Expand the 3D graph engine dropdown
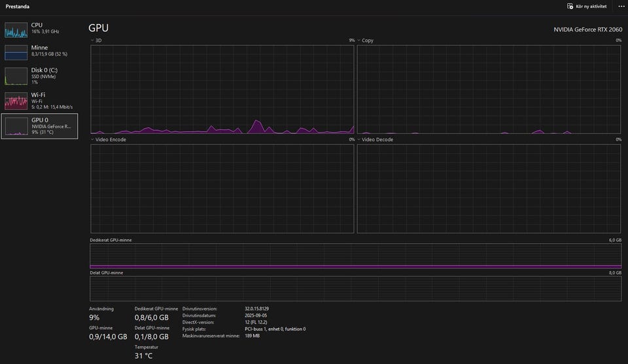This screenshot has width=628, height=364. pos(93,41)
